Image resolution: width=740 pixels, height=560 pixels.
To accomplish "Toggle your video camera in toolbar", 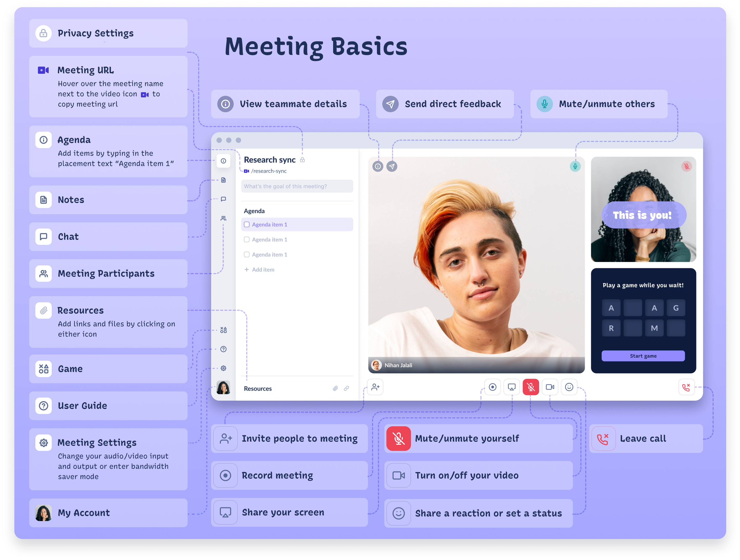I will [550, 387].
